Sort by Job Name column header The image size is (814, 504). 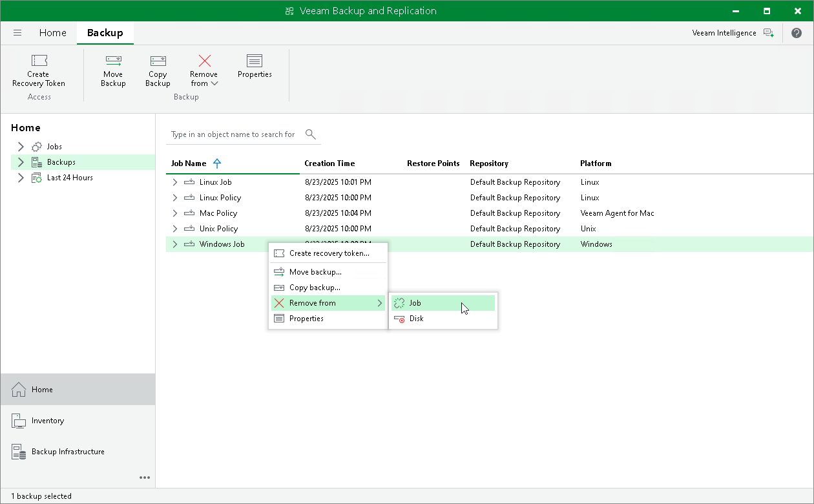coord(189,163)
